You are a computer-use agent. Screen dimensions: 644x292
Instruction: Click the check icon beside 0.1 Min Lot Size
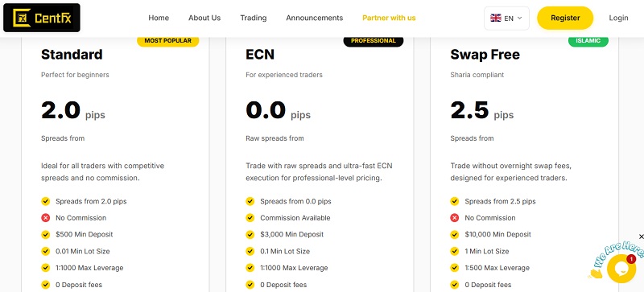(x=250, y=251)
